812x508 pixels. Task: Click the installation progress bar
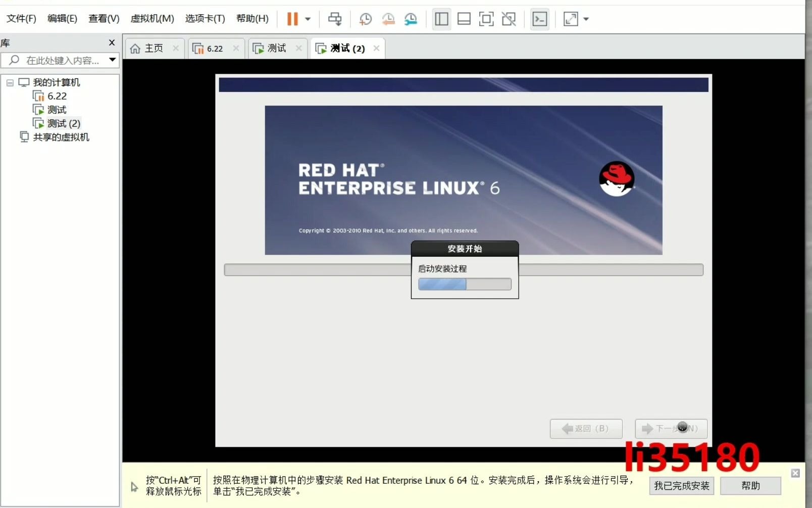464,284
